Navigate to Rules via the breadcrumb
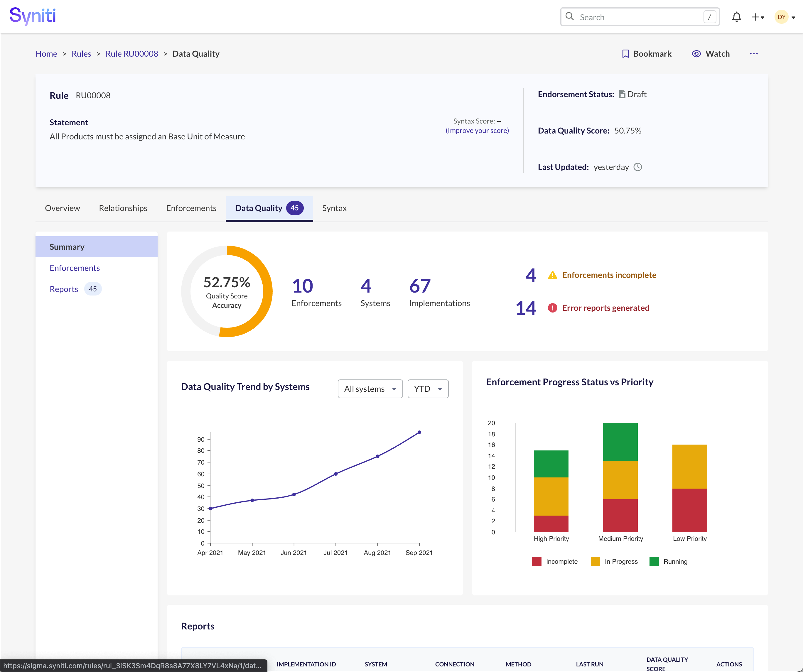Screen dimensions: 803x672 pos(81,53)
